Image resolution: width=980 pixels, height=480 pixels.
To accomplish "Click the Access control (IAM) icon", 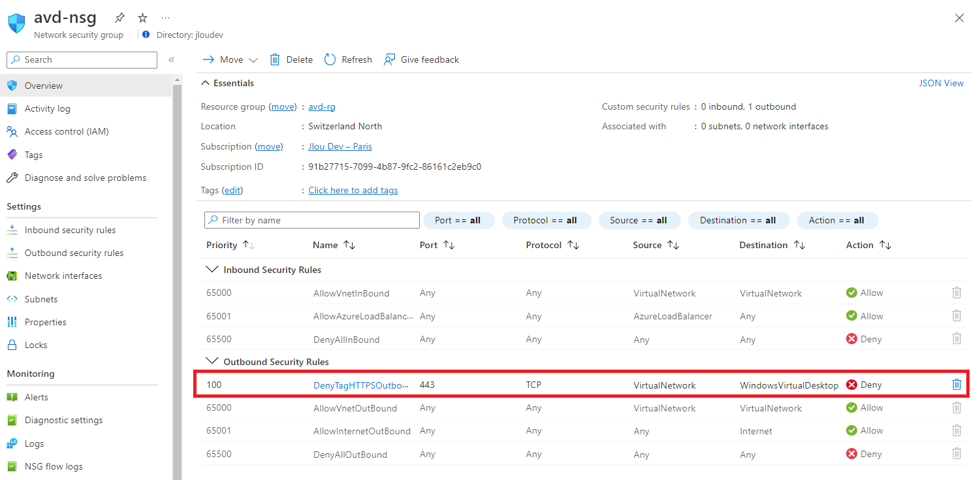I will [12, 131].
